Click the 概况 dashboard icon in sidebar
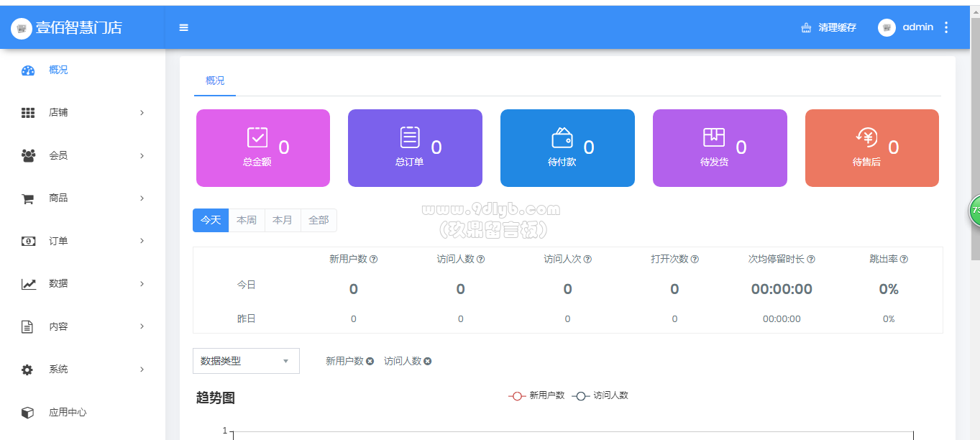Image resolution: width=980 pixels, height=440 pixels. tap(28, 70)
